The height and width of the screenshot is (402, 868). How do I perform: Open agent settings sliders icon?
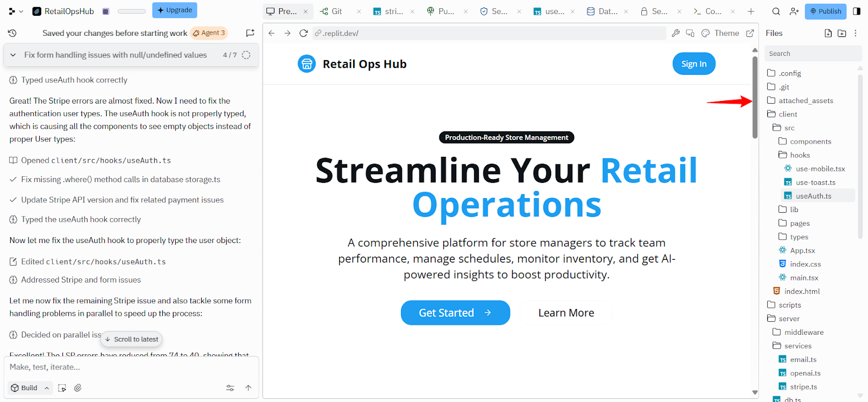[230, 388]
